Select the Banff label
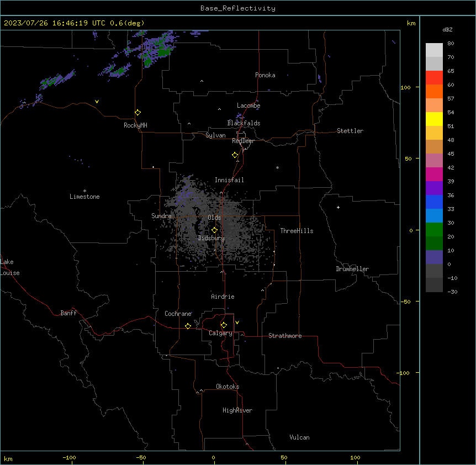 (68, 313)
